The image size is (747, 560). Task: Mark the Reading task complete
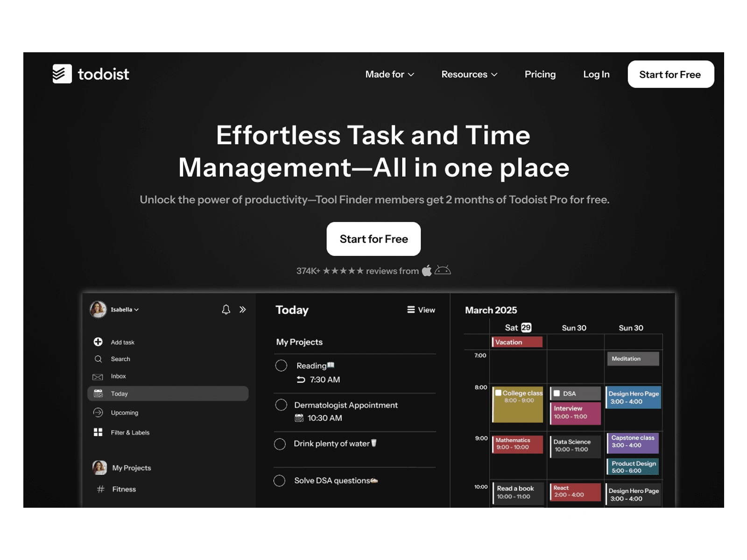tap(281, 365)
